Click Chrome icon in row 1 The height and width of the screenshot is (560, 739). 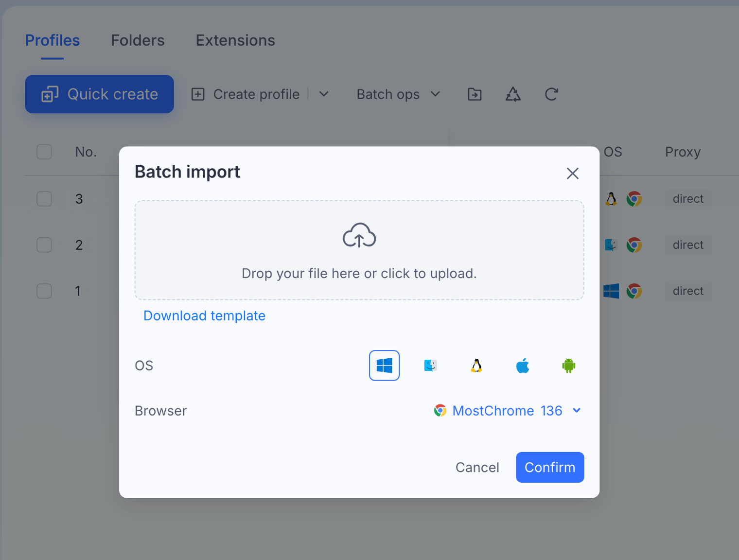pyautogui.click(x=634, y=291)
